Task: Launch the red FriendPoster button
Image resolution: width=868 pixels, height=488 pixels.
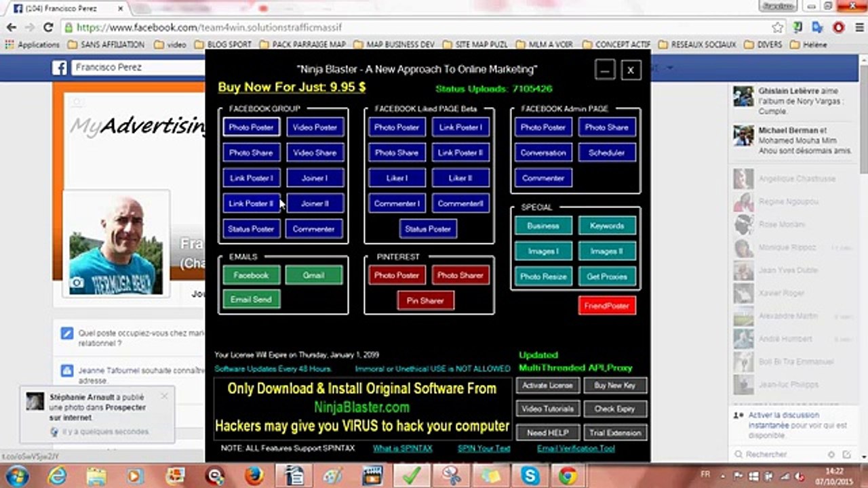Action: pos(607,306)
